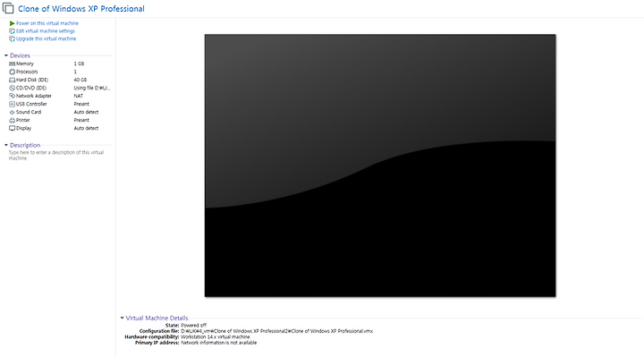This screenshot has height=357, width=644.
Task: Click the Sound Card Auto detect value
Action: 86,112
